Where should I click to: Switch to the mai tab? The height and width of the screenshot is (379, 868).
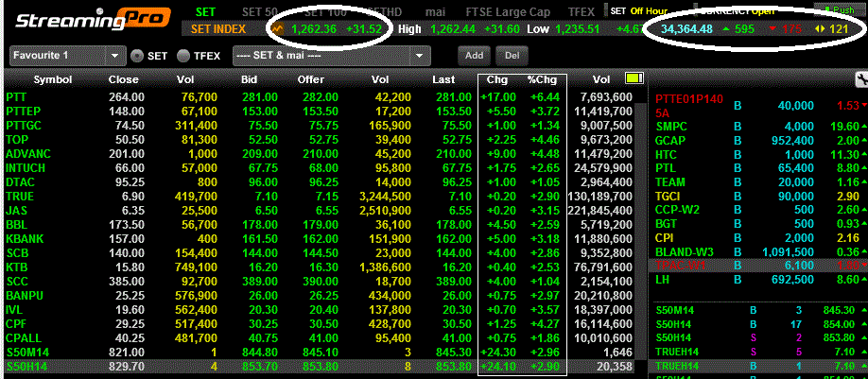(435, 11)
